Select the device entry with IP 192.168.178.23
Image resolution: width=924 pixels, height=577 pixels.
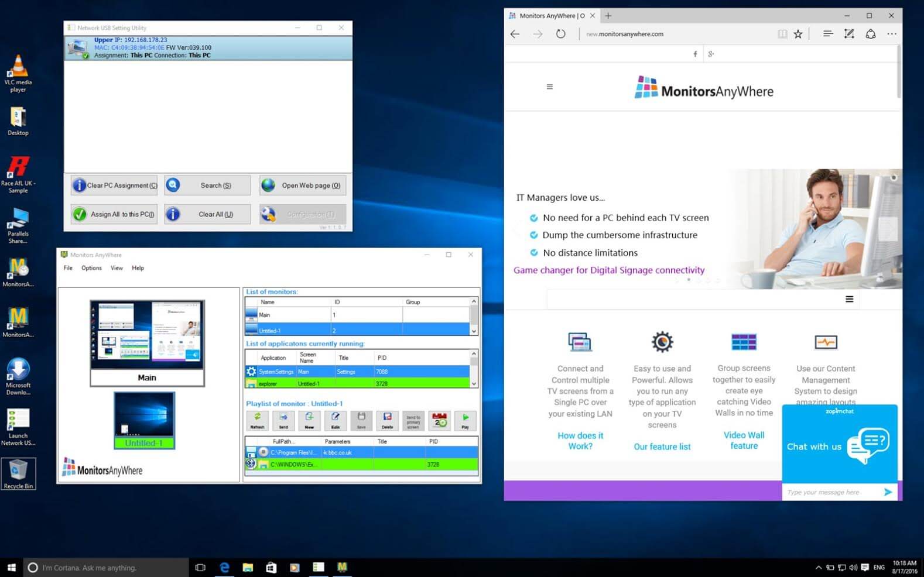click(x=208, y=48)
